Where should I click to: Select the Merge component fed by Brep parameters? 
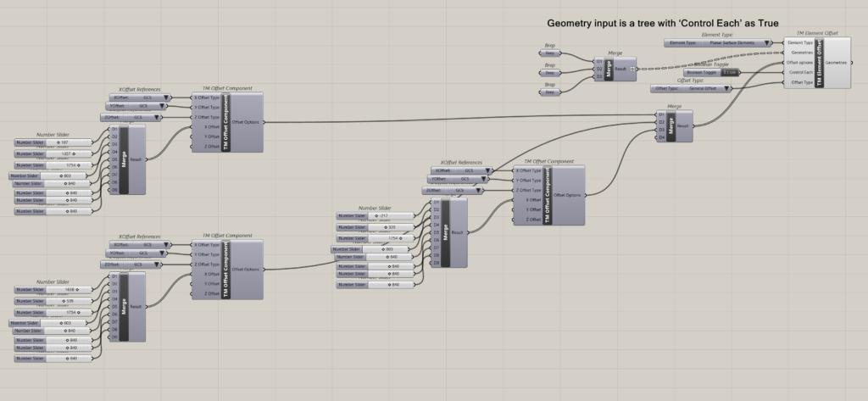tap(608, 69)
